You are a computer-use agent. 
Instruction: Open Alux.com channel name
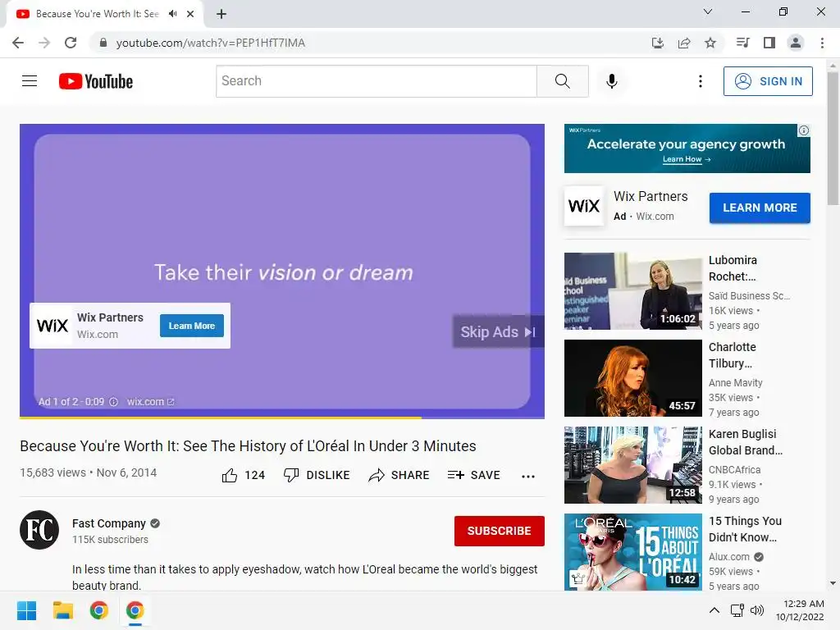729,557
